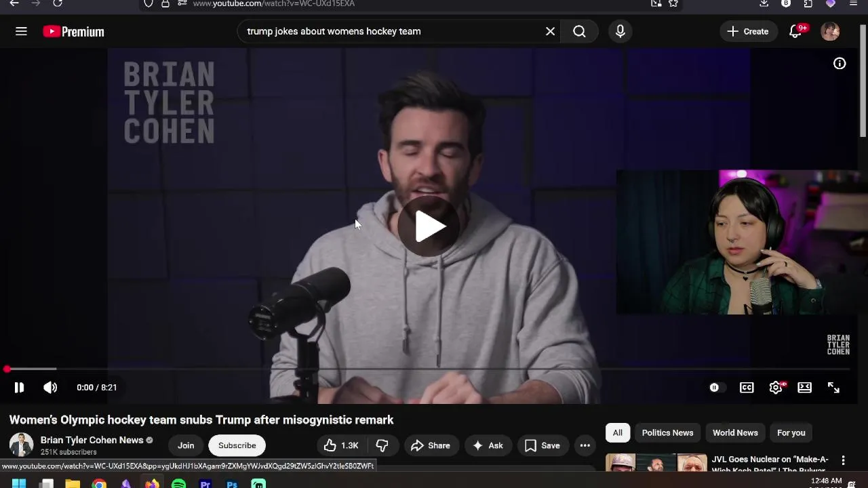Open Brian Tyler Cohen News channel avatar

pyautogui.click(x=21, y=445)
